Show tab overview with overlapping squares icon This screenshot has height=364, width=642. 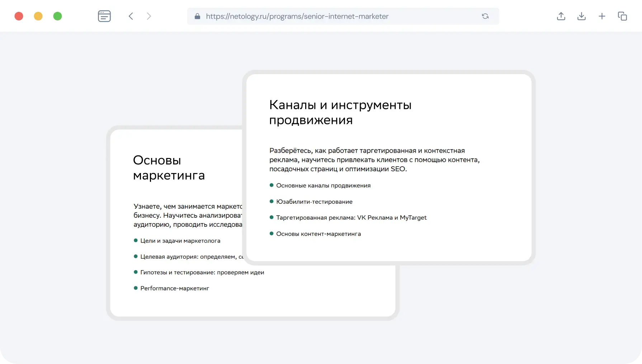coord(622,16)
